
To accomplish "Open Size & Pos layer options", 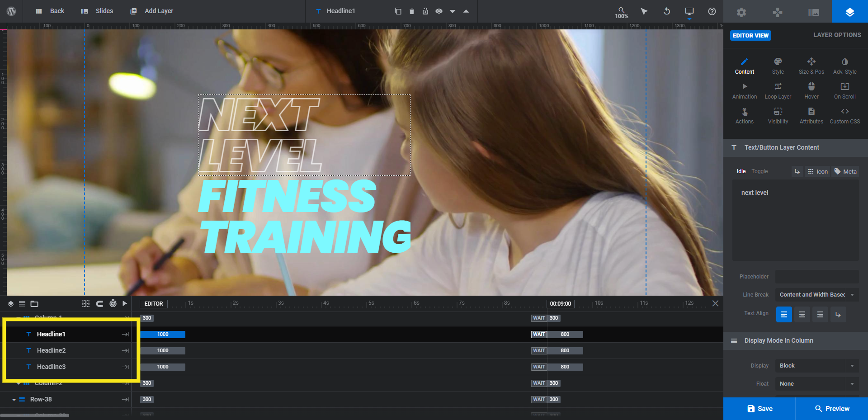I will 811,66.
